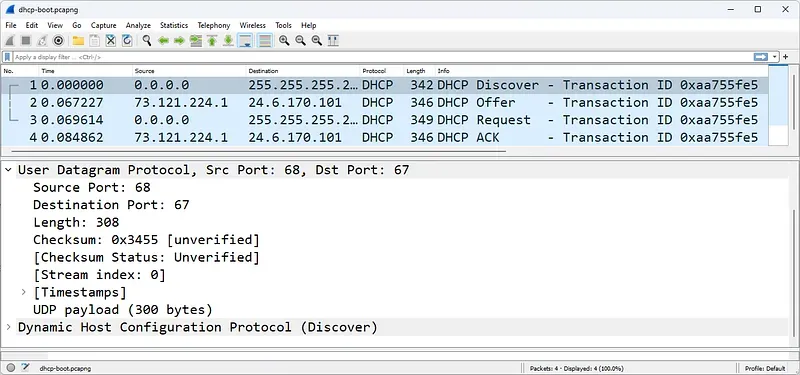Screen dimensions: 800x375
Task: Sort by the Destination column header
Action: click(303, 71)
